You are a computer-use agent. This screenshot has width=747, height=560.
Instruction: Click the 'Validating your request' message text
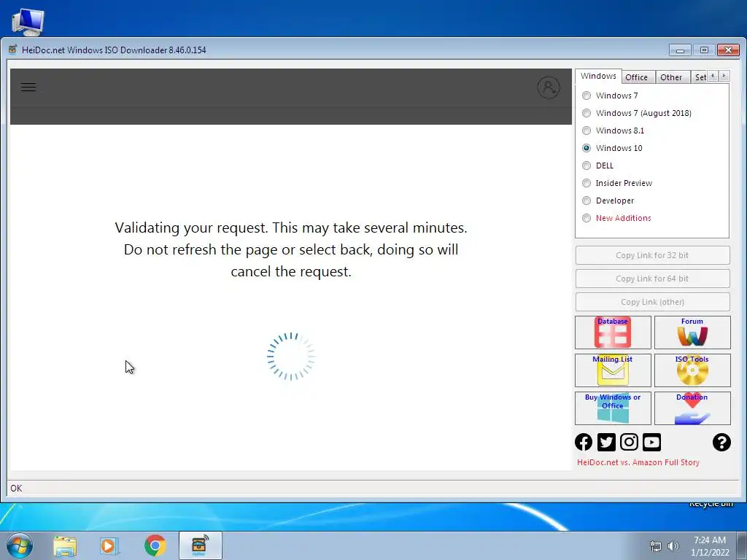[x=291, y=249]
